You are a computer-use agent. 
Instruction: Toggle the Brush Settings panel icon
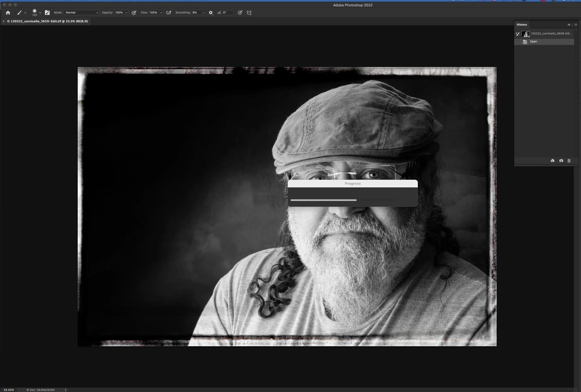[x=47, y=13]
